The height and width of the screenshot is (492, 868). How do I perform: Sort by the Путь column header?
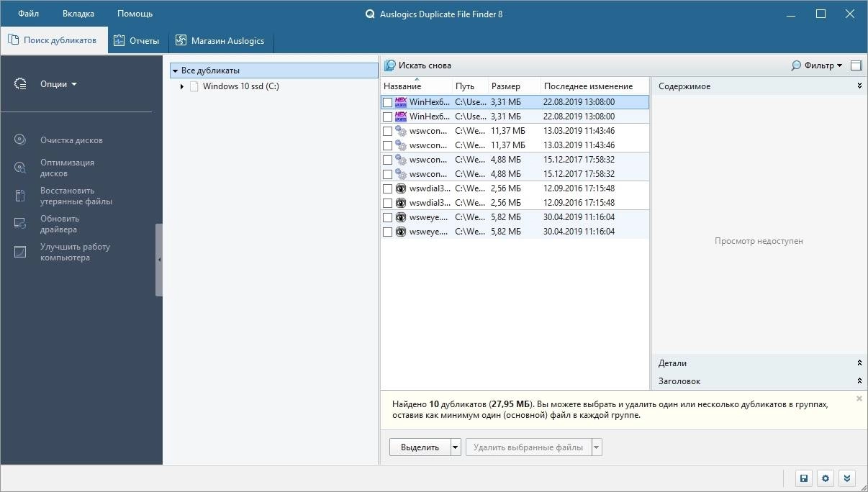(470, 86)
